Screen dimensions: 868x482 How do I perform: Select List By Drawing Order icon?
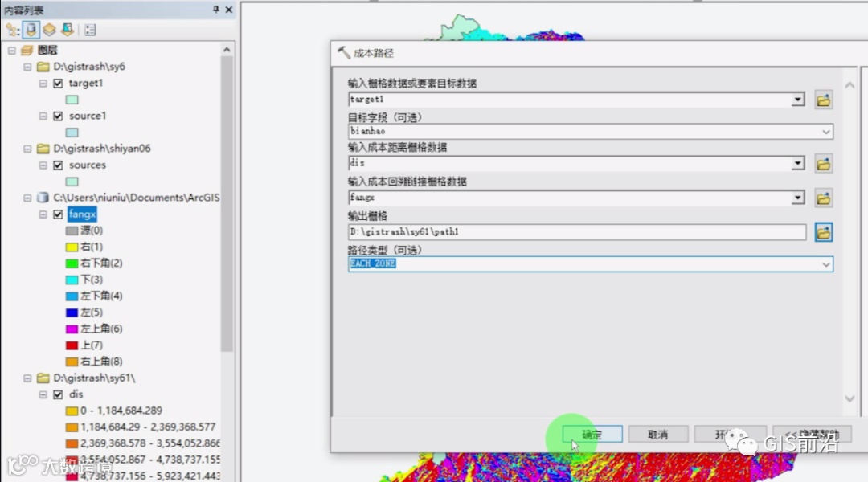[12, 30]
